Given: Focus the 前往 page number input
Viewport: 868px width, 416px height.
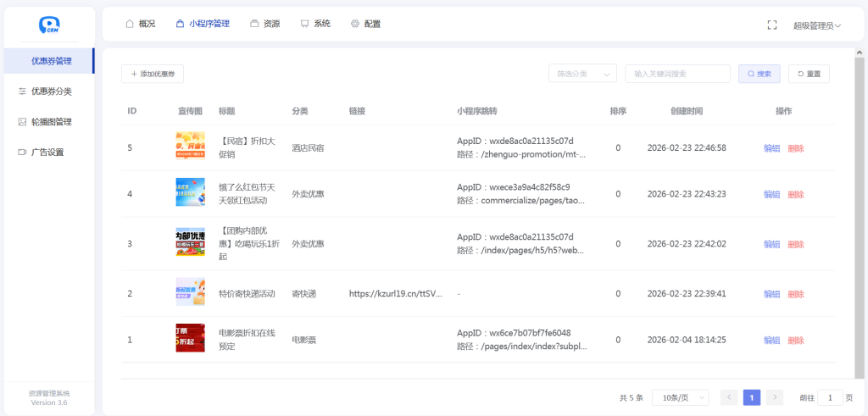Looking at the screenshot, I should pyautogui.click(x=830, y=397).
